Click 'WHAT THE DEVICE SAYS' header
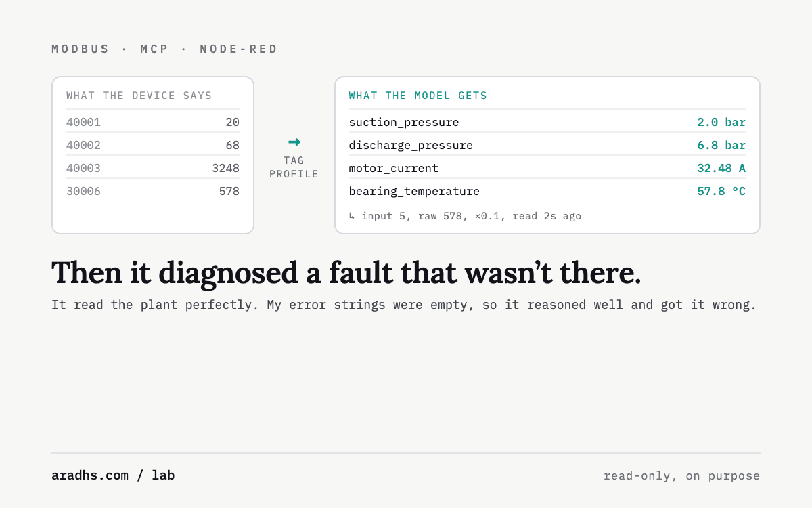 tap(139, 96)
